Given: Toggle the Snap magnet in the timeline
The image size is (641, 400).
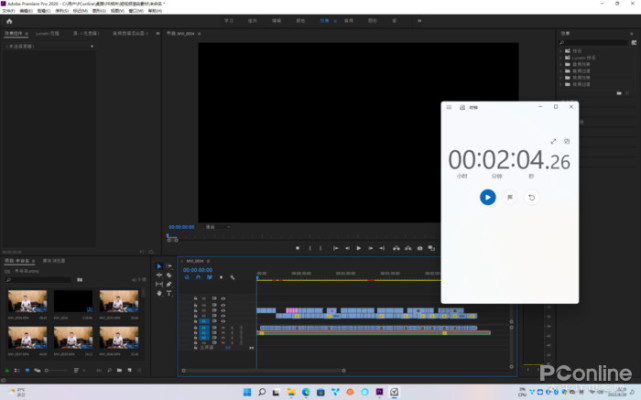Looking at the screenshot, I should 199,277.
